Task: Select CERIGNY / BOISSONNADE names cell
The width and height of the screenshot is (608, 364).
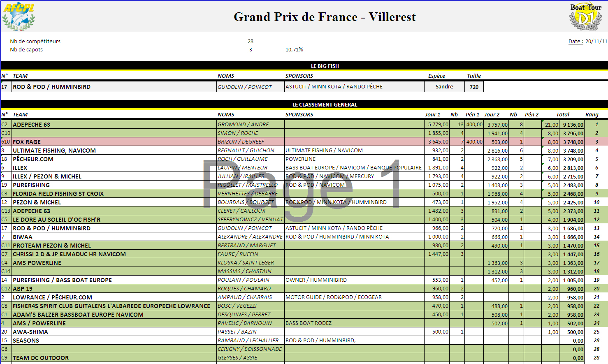Action: pyautogui.click(x=251, y=349)
